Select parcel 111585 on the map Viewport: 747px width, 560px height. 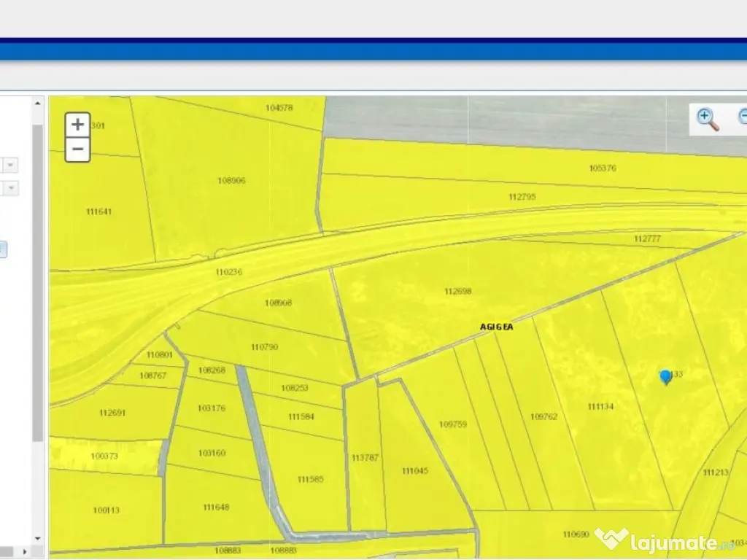click(311, 479)
